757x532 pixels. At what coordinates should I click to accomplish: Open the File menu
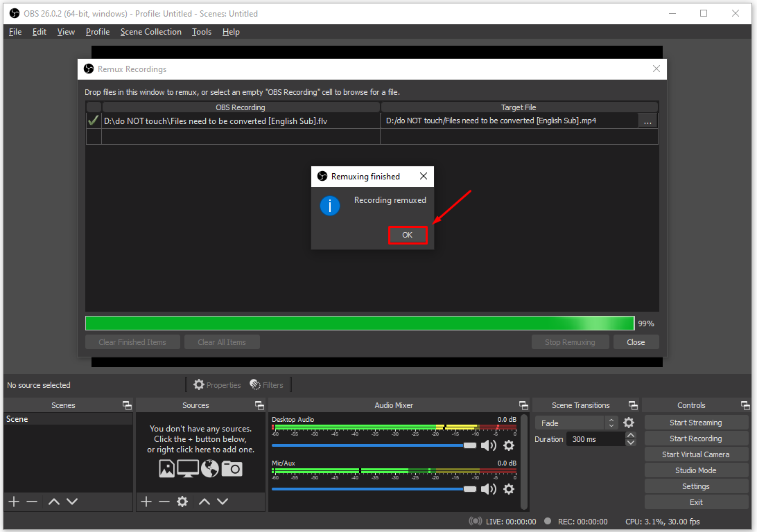point(15,32)
